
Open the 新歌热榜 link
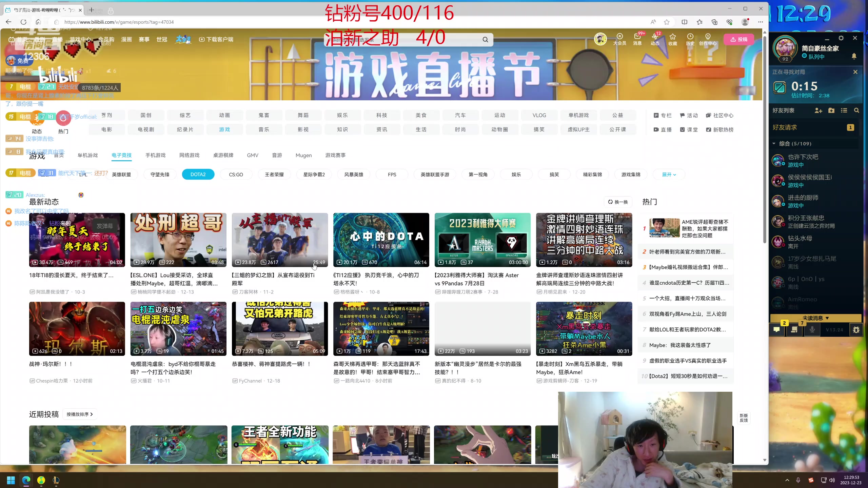coord(719,129)
